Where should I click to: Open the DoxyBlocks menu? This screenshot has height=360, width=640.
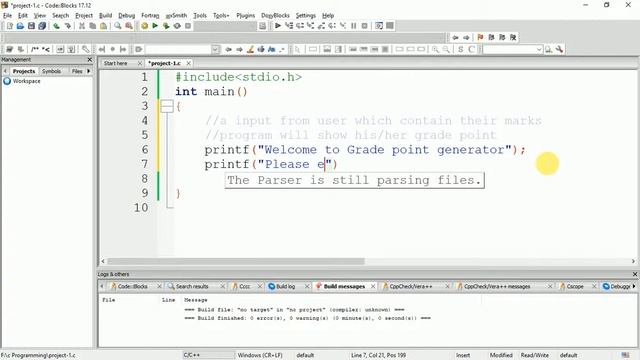pos(275,16)
